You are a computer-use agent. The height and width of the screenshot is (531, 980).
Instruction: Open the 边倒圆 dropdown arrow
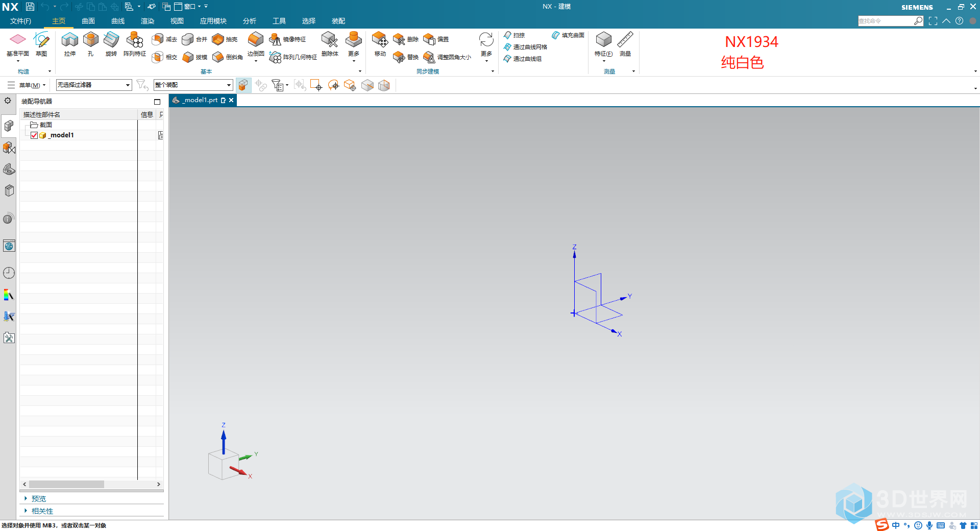pos(256,61)
